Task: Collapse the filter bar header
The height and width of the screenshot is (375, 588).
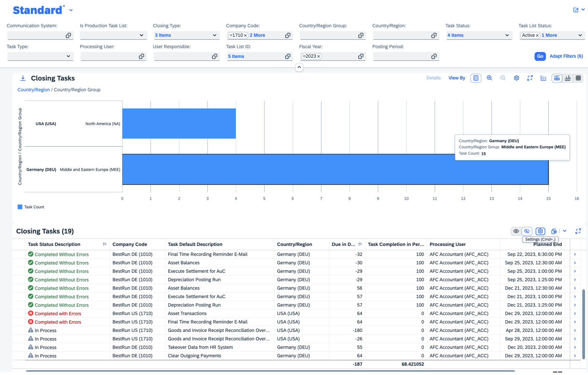Action: pos(299,67)
